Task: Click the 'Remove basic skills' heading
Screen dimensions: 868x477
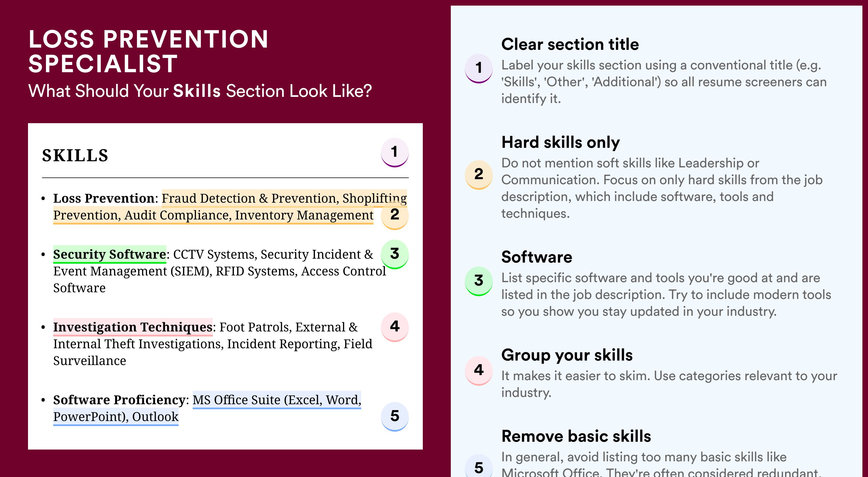Action: 576,436
